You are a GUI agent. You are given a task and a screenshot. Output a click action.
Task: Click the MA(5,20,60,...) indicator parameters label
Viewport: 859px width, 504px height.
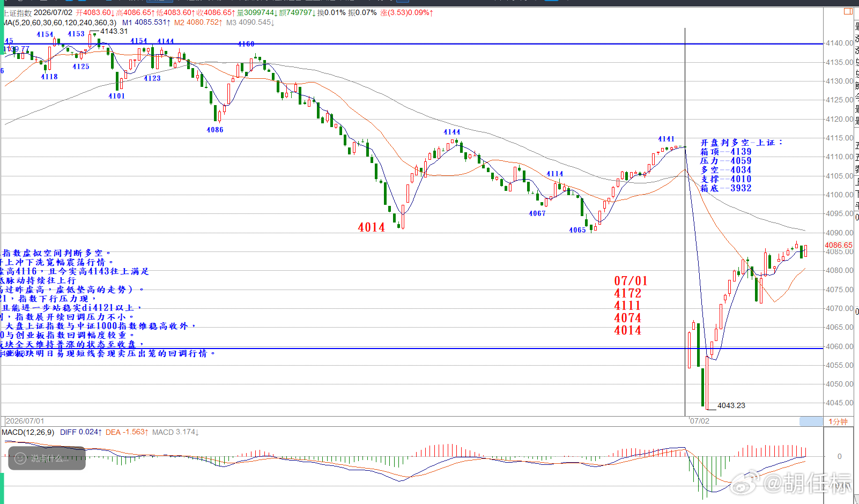pos(60,23)
